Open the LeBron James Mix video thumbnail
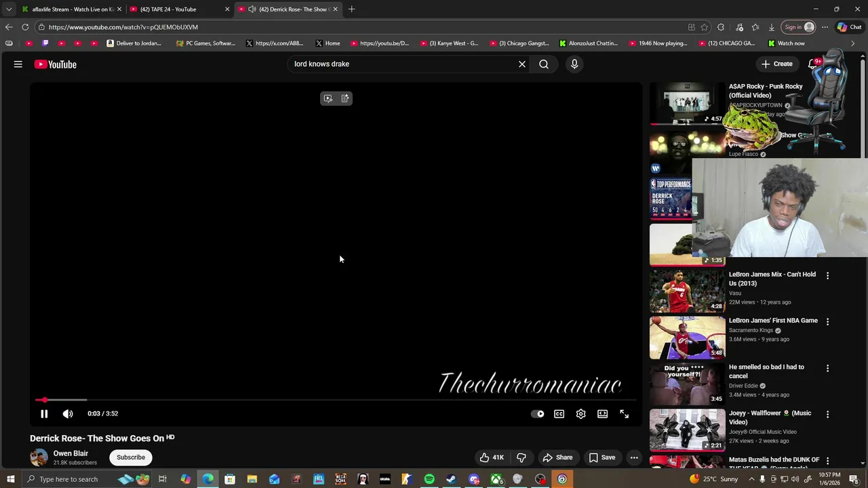The image size is (868, 488). pyautogui.click(x=687, y=291)
